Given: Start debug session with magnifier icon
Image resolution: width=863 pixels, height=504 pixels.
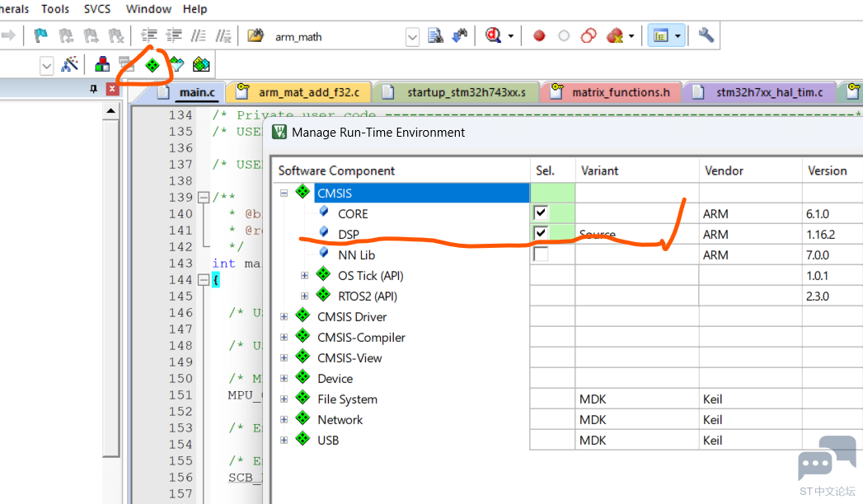Looking at the screenshot, I should click(494, 35).
